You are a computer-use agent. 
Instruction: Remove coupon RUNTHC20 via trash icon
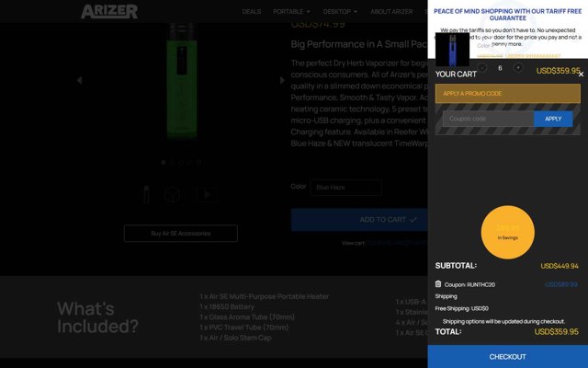[438, 284]
